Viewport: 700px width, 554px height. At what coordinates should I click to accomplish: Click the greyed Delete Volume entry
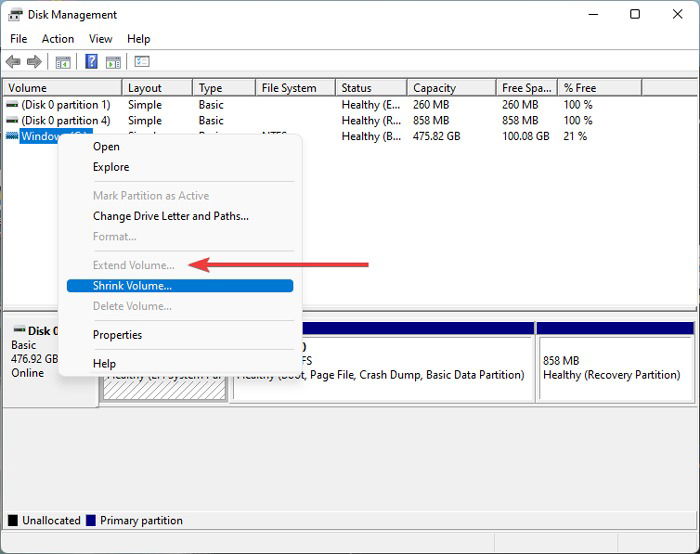pos(180,306)
